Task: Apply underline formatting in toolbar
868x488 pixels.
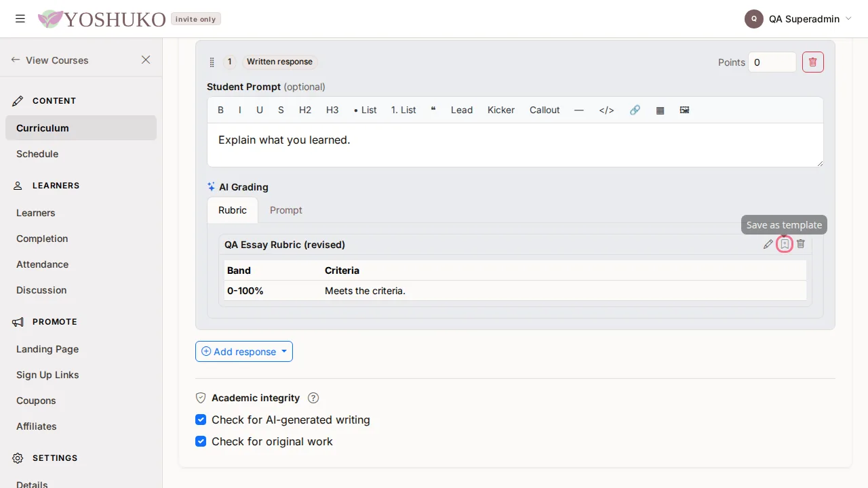Action: pyautogui.click(x=260, y=110)
